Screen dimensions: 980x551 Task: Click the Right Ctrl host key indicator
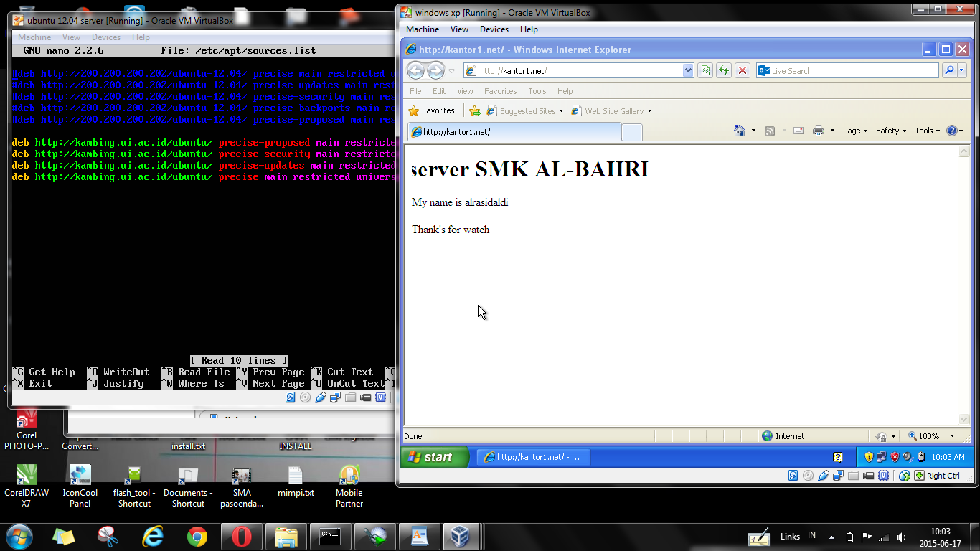point(936,476)
